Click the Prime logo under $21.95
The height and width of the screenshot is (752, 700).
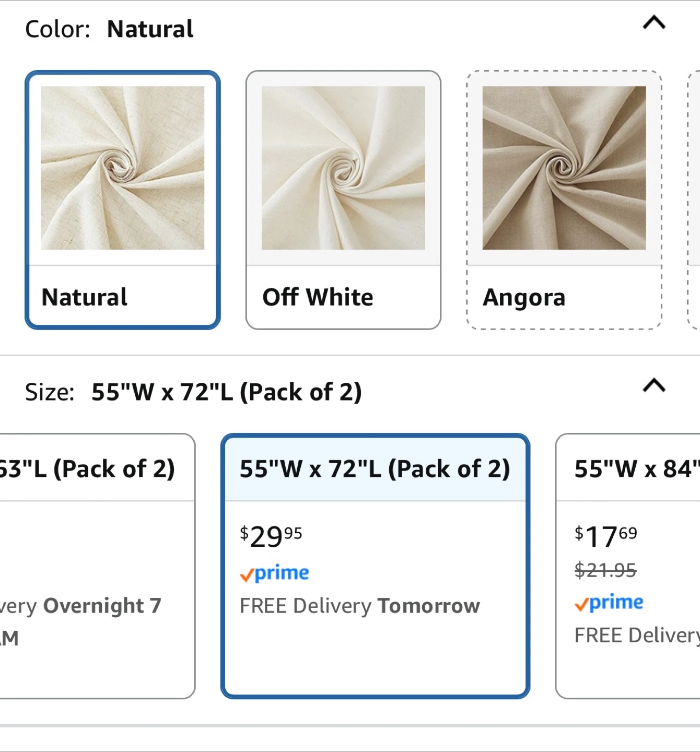(609, 603)
